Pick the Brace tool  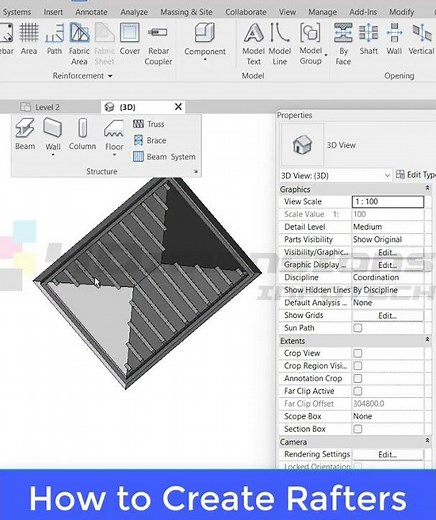149,140
